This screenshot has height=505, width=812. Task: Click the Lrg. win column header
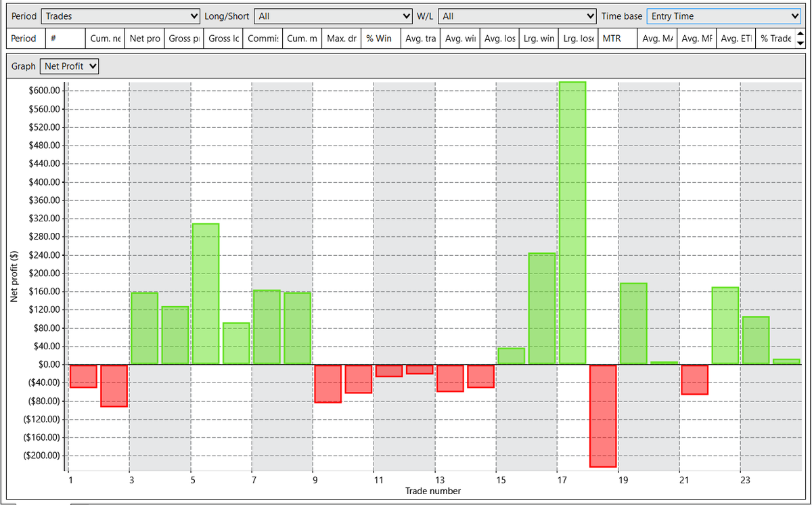539,39
